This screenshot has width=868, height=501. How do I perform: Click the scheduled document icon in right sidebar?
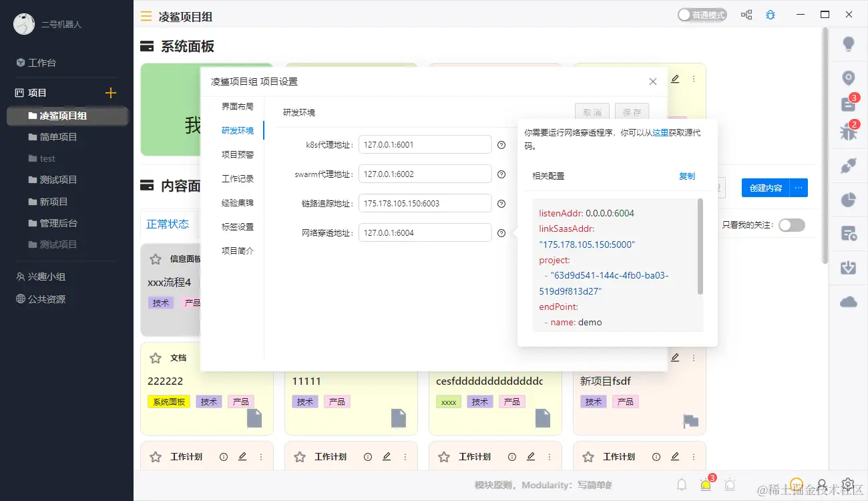(x=849, y=233)
